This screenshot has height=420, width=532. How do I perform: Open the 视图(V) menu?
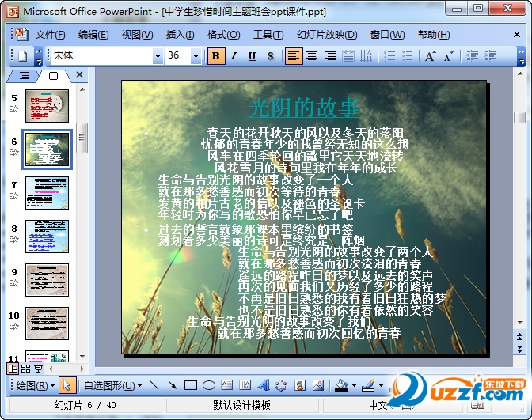click(x=137, y=35)
